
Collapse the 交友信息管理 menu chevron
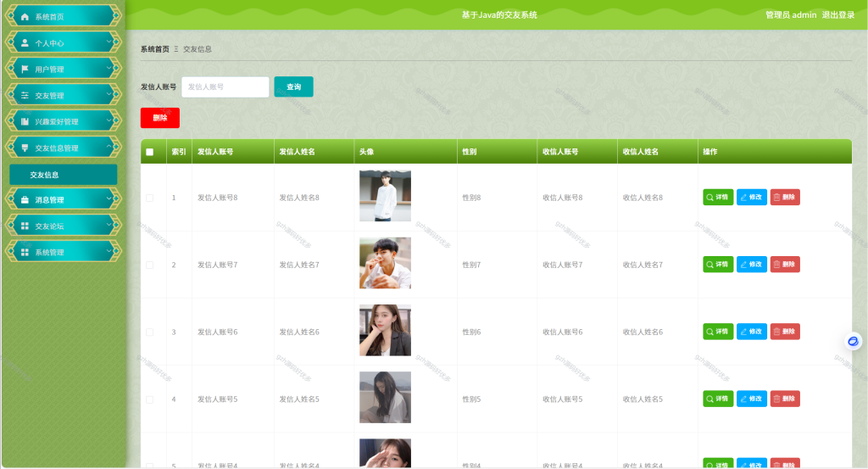[109, 148]
